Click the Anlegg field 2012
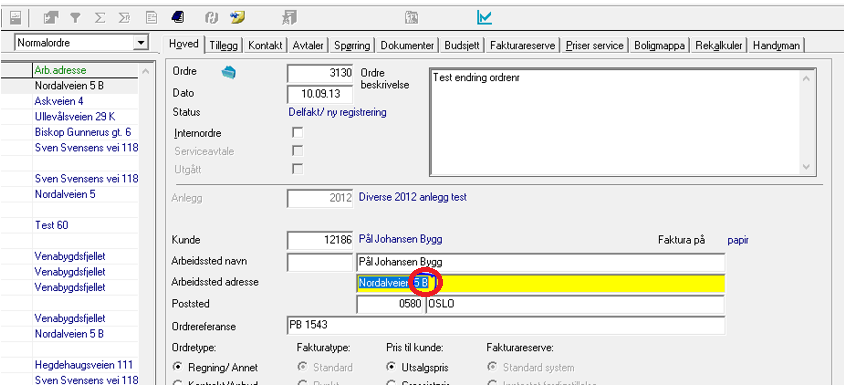844x388 pixels. (320, 198)
